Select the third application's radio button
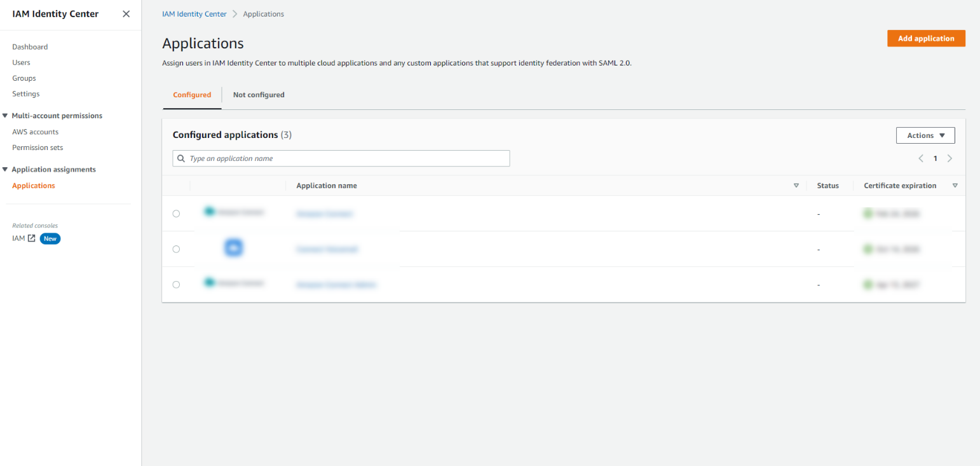 coord(176,284)
